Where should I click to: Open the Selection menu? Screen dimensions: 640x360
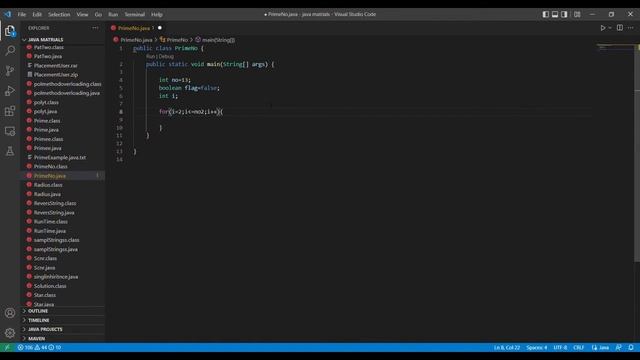pyautogui.click(x=59, y=14)
